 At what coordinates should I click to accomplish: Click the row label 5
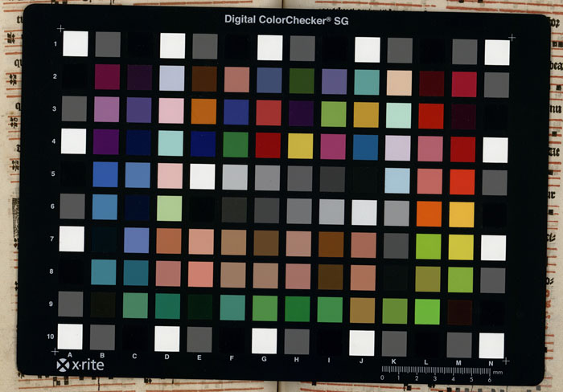point(53,174)
